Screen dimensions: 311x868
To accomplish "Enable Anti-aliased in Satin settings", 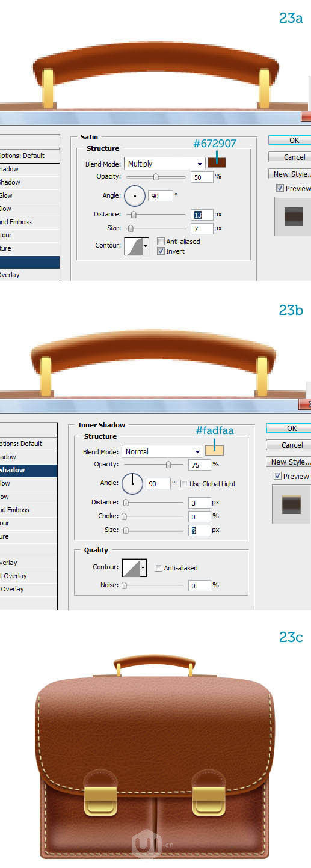I will (161, 242).
